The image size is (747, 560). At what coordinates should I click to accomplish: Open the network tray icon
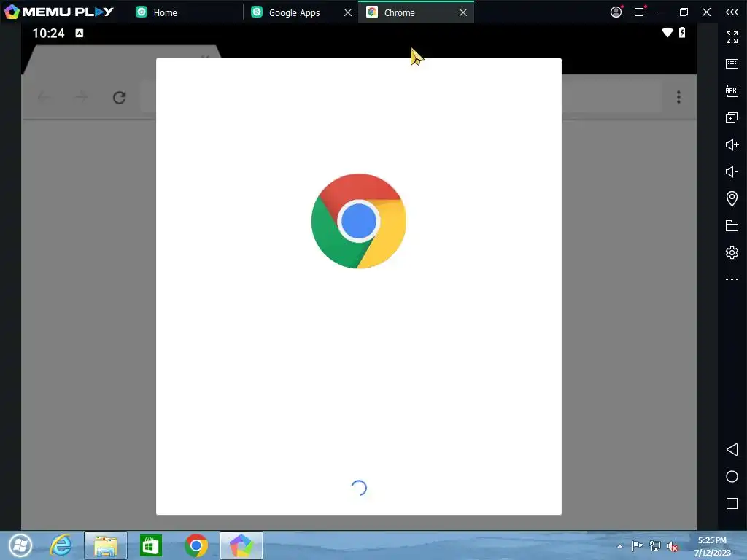(x=655, y=546)
